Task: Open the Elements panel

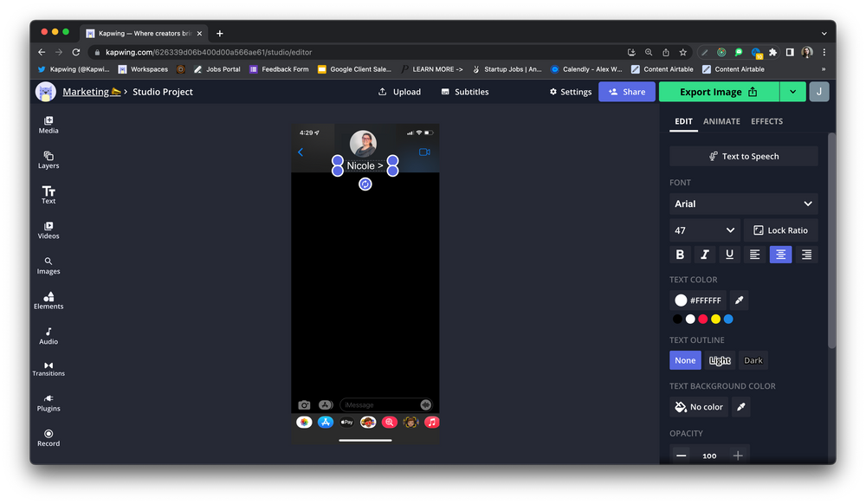Action: pos(48,300)
